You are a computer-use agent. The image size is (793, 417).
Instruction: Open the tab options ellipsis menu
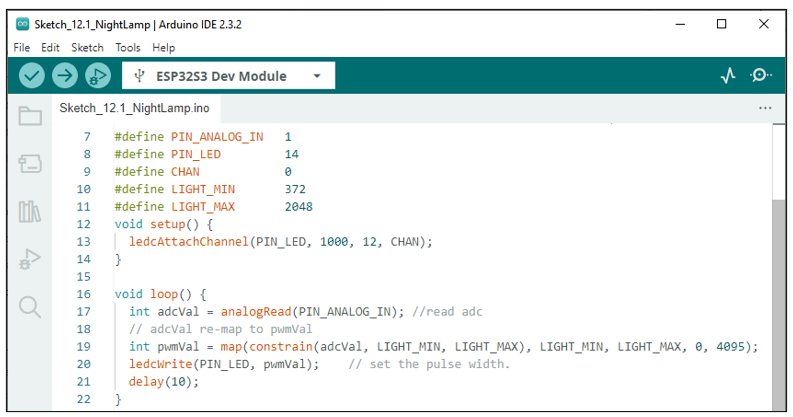[x=765, y=108]
